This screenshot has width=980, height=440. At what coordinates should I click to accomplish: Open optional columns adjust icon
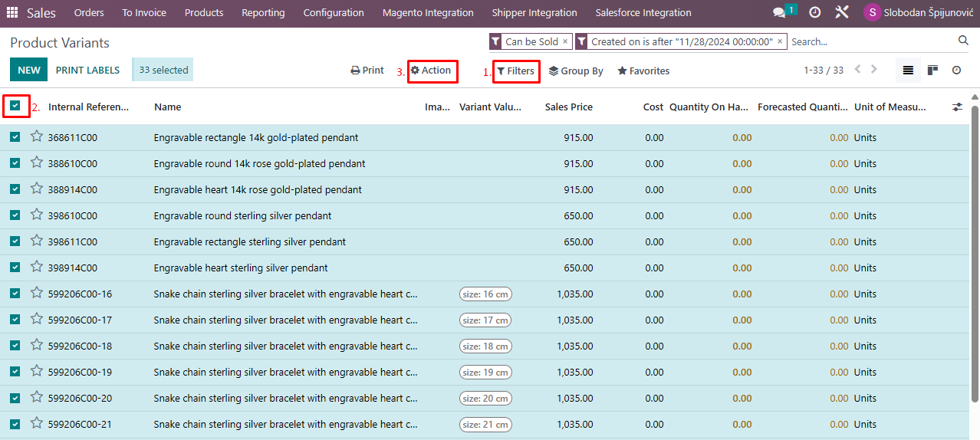pos(957,107)
